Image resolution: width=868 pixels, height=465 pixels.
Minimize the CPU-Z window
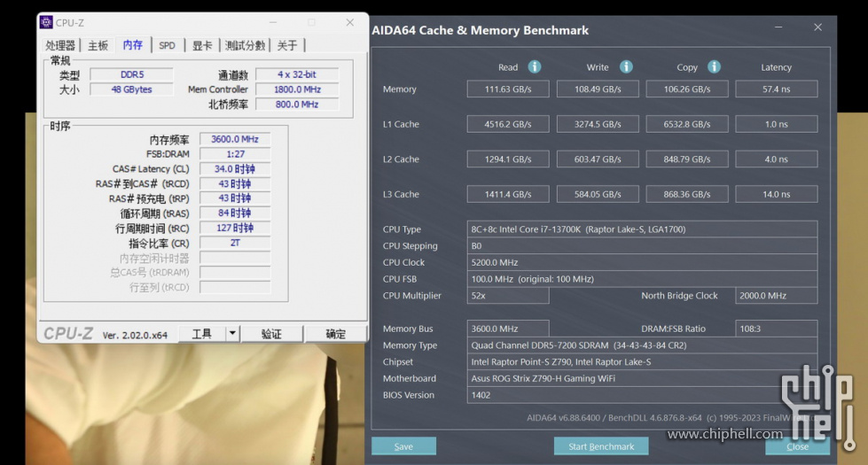pyautogui.click(x=273, y=23)
